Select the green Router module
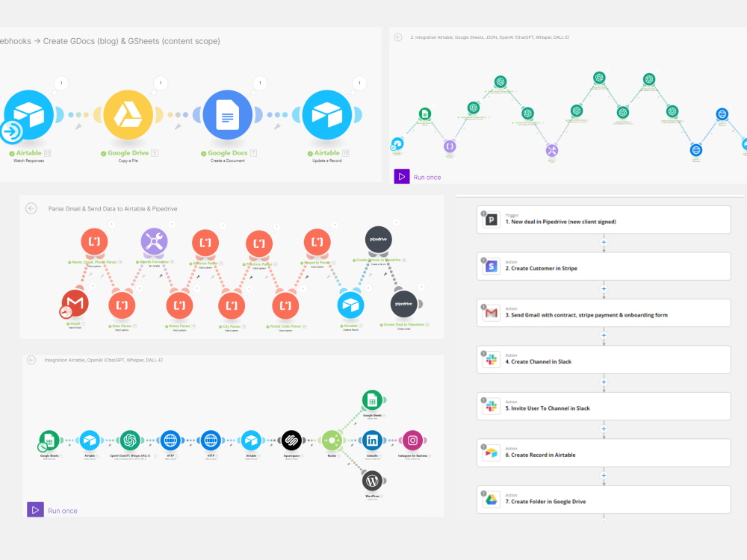 coord(332,441)
